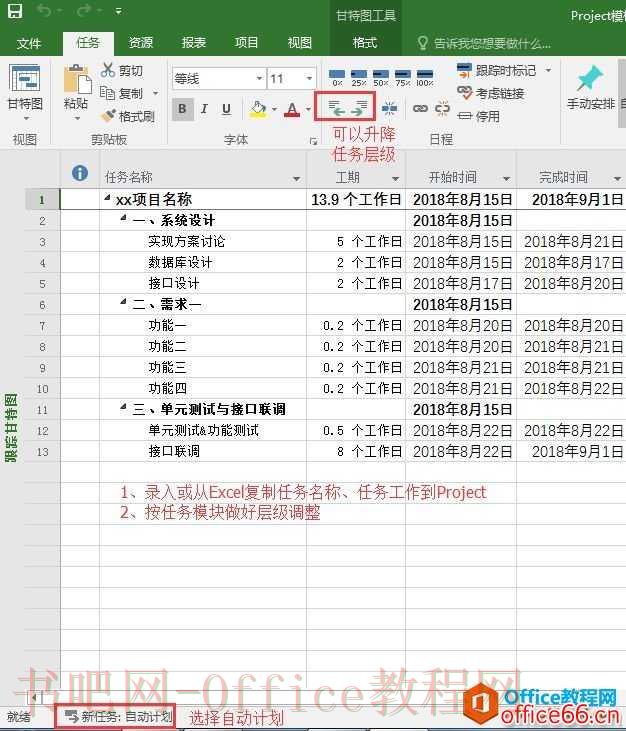Open the quick access toolbar customize arrow
The width and height of the screenshot is (626, 731).
(118, 11)
